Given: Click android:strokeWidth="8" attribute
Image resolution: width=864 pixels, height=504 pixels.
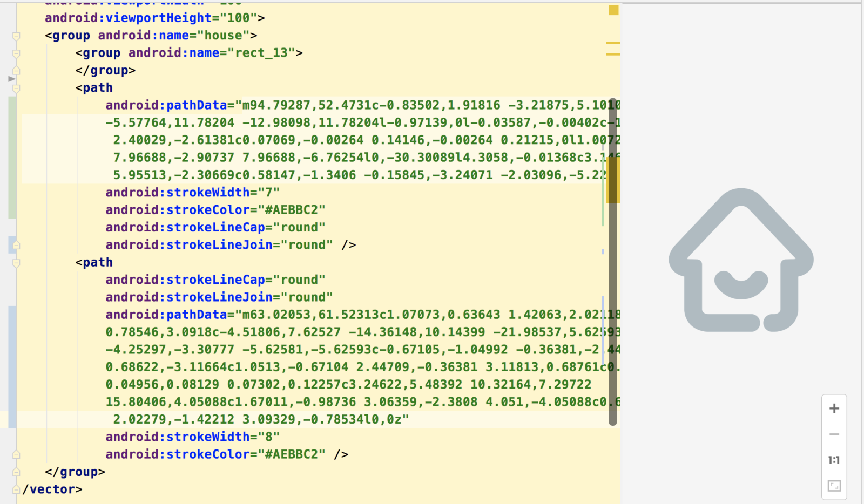Looking at the screenshot, I should tap(193, 437).
